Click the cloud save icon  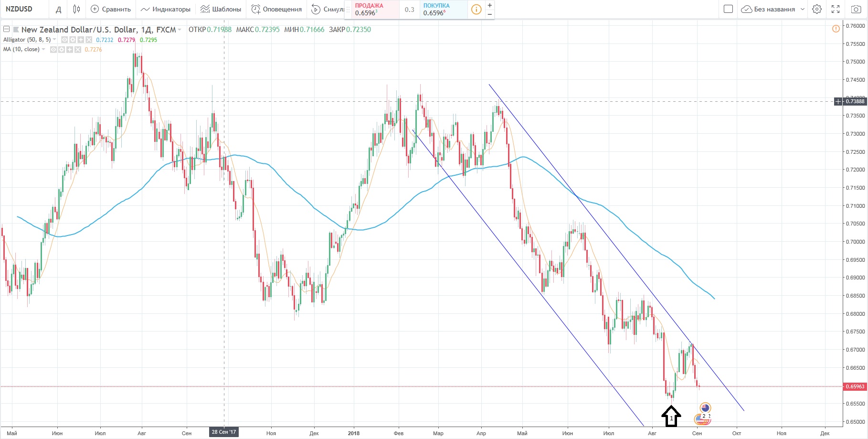746,9
